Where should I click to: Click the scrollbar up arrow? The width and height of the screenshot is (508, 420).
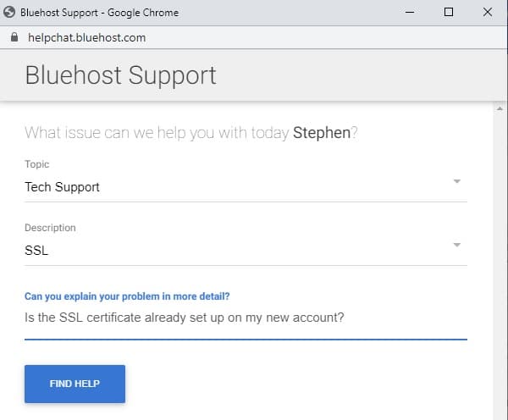500,109
